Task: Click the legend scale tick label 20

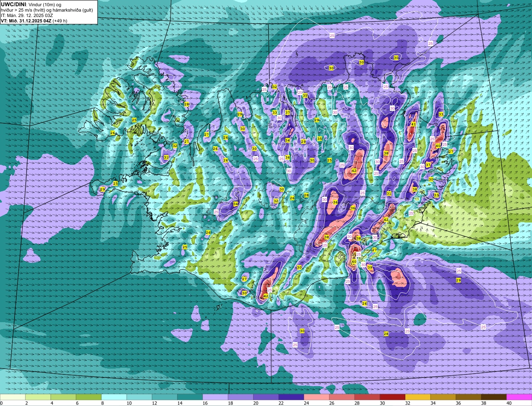Action: coord(256,403)
